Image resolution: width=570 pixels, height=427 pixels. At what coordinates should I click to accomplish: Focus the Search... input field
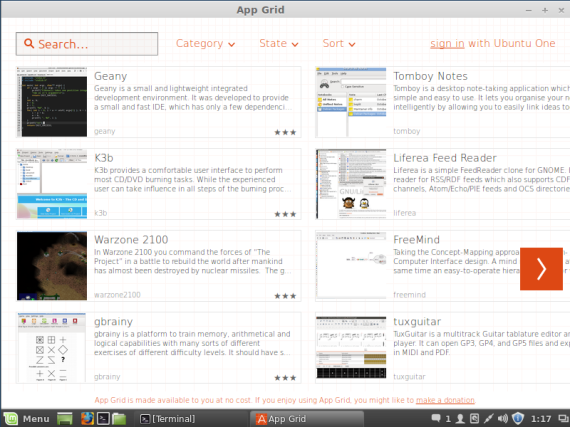tap(87, 44)
